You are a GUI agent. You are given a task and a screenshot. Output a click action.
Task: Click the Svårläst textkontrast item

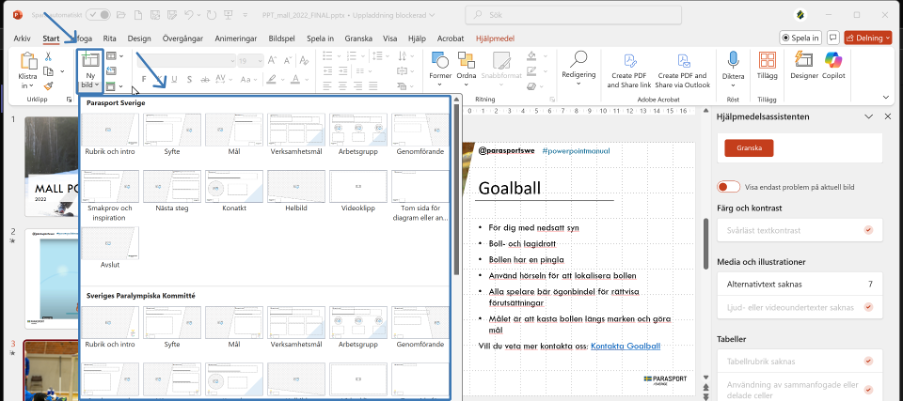[800, 230]
